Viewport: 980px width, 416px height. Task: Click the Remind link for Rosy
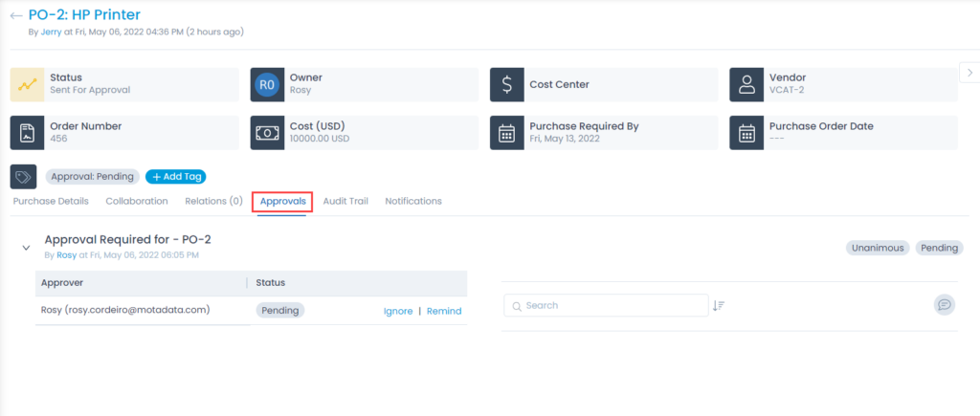coord(444,311)
